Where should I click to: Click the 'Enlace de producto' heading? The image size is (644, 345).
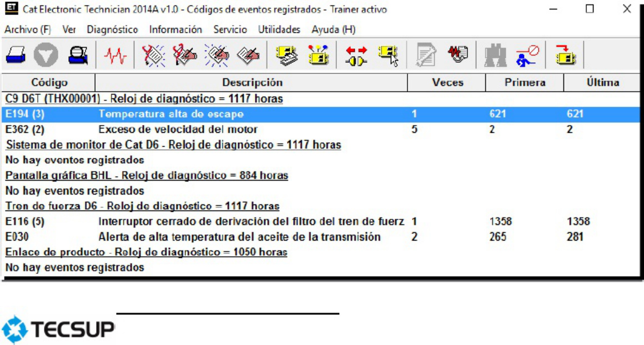point(146,252)
